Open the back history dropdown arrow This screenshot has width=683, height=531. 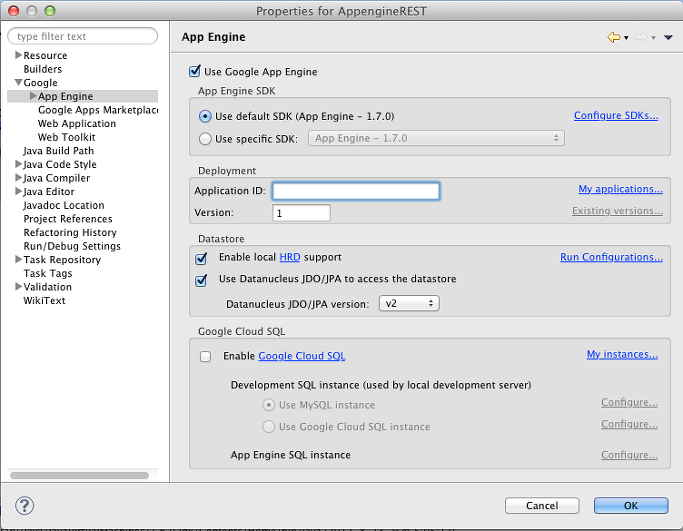626,38
